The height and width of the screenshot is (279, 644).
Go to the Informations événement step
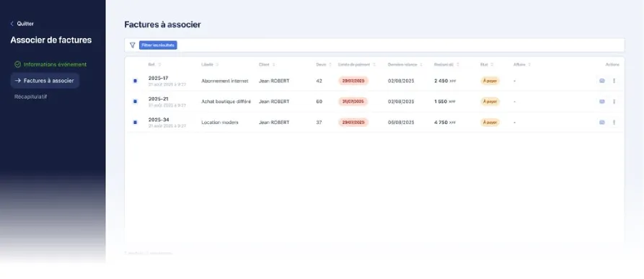pos(50,64)
